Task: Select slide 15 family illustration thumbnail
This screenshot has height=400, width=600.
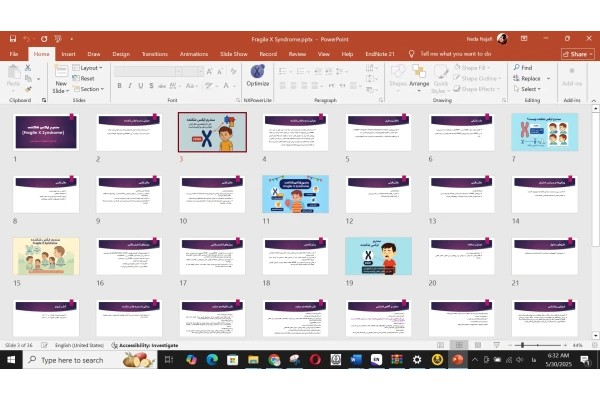Action: (46, 256)
